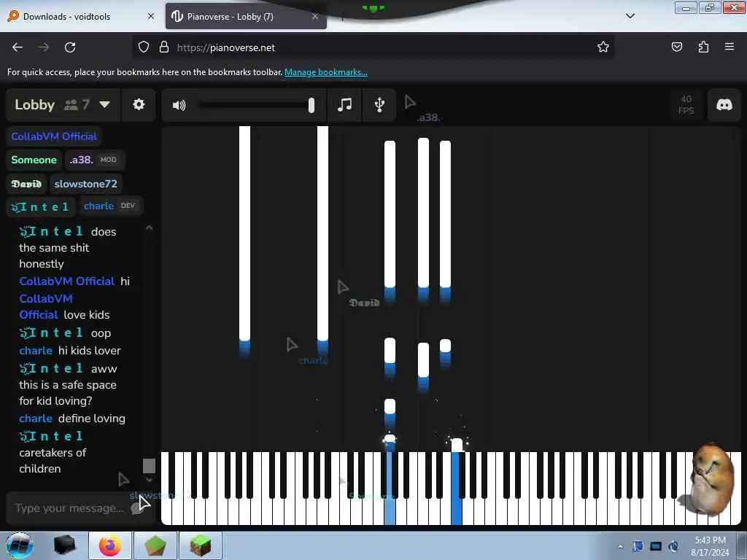Open the black box taskbar app
Screen dimensions: 747x560
[64, 545]
